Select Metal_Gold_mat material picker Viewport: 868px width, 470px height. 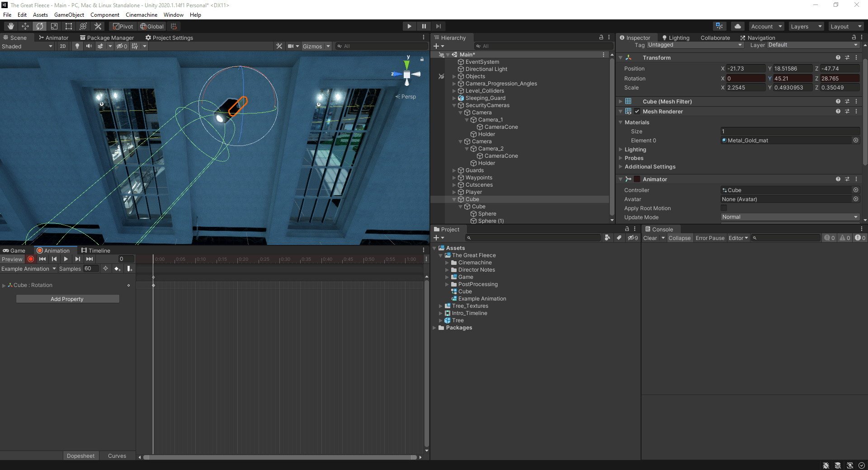point(856,140)
